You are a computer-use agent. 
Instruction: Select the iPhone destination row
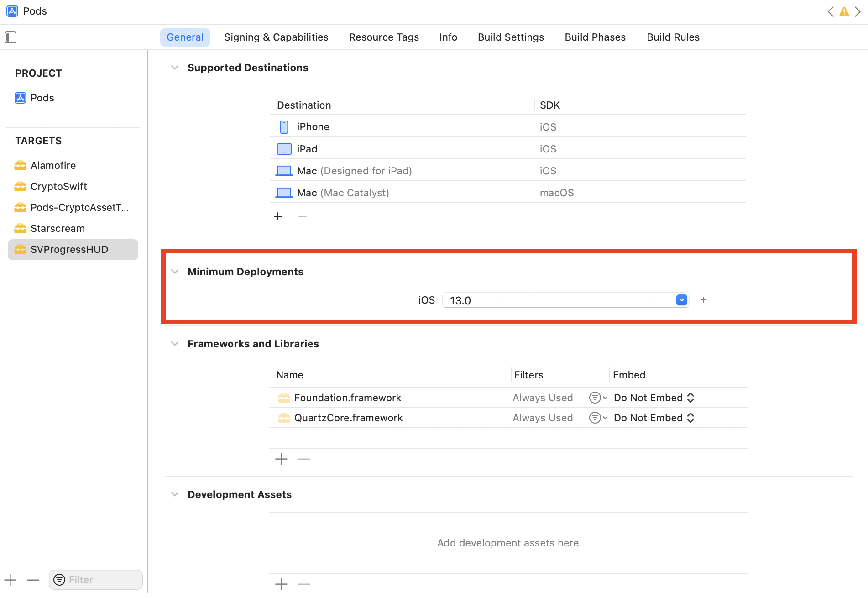[x=507, y=126]
